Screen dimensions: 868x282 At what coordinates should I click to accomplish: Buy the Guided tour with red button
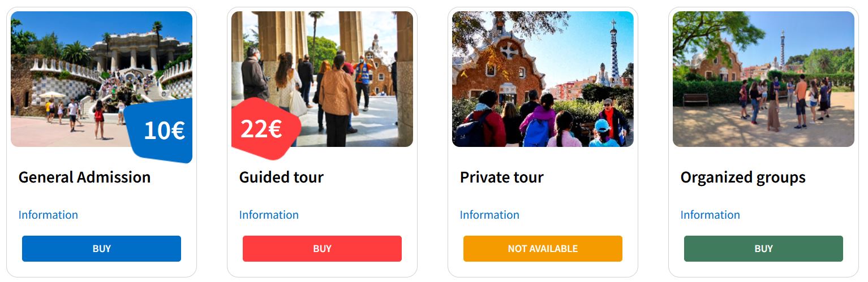point(322,249)
